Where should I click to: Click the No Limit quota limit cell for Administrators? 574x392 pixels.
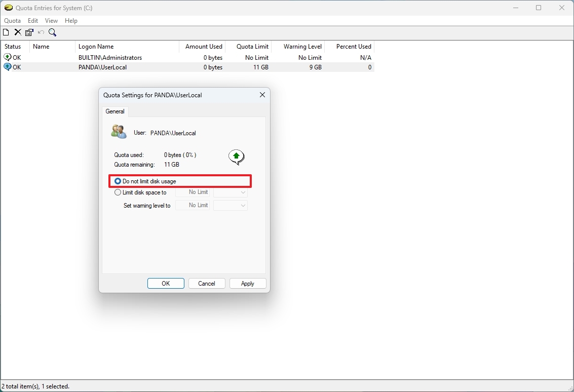point(257,57)
